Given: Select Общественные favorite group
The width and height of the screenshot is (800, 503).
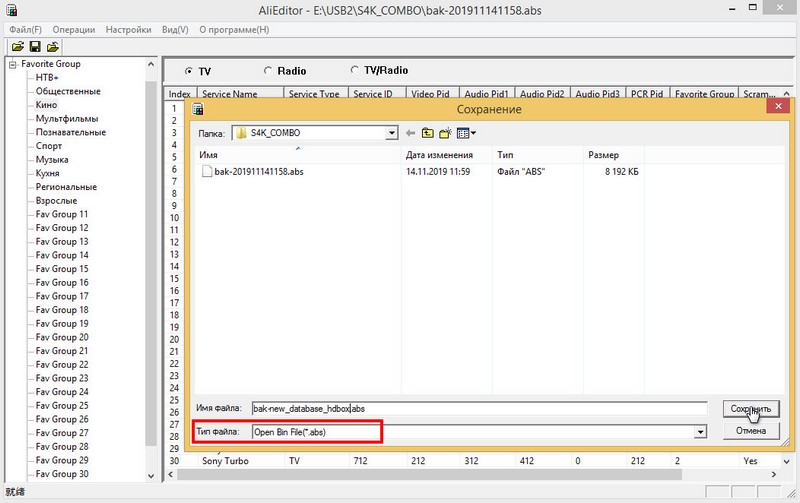Looking at the screenshot, I should pyautogui.click(x=68, y=91).
